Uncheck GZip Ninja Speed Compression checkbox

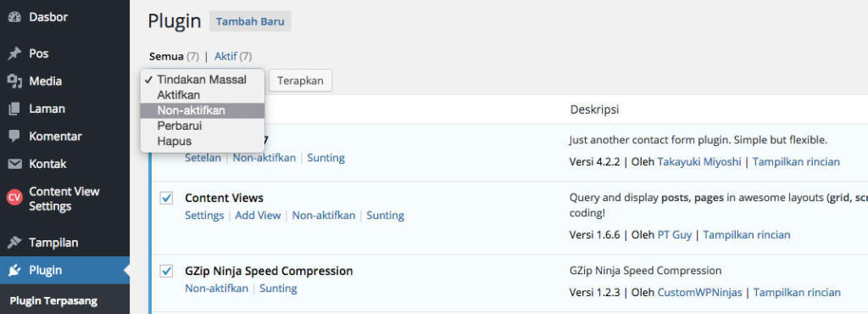coord(166,271)
